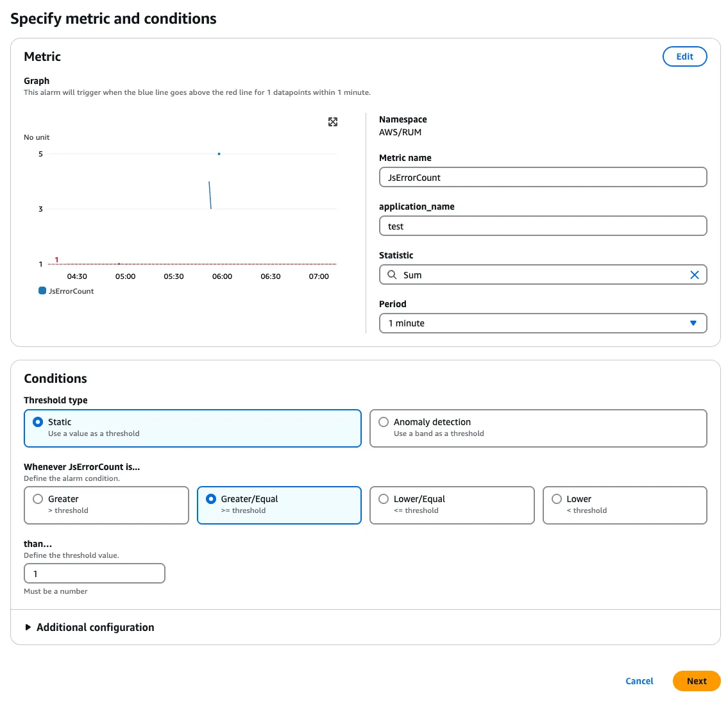Screen dimensions: 728x706
Task: Expand Additional configuration section
Action: [28, 627]
